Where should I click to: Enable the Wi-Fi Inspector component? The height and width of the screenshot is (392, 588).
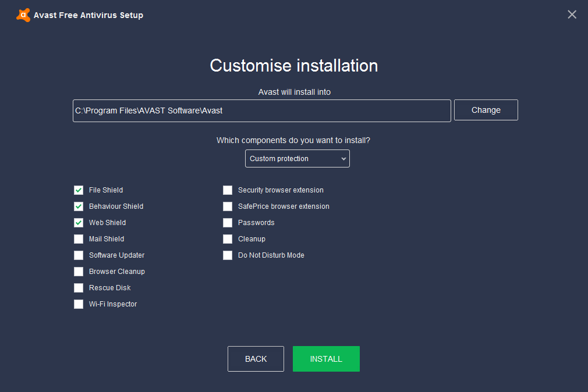tap(79, 304)
